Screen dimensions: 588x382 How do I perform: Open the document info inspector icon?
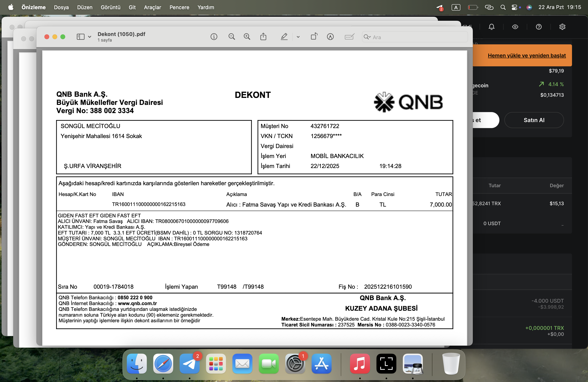tap(214, 37)
